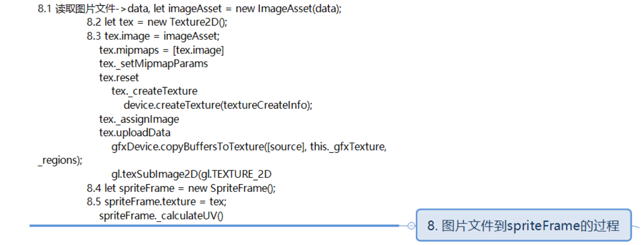Click the 'spriteFrame._calculateUV()' text
Screen dimensions: 644x245
pyautogui.click(x=161, y=216)
